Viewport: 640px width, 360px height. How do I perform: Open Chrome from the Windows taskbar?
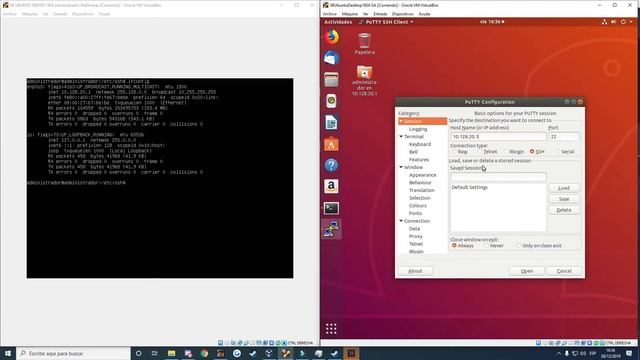[x=204, y=353]
